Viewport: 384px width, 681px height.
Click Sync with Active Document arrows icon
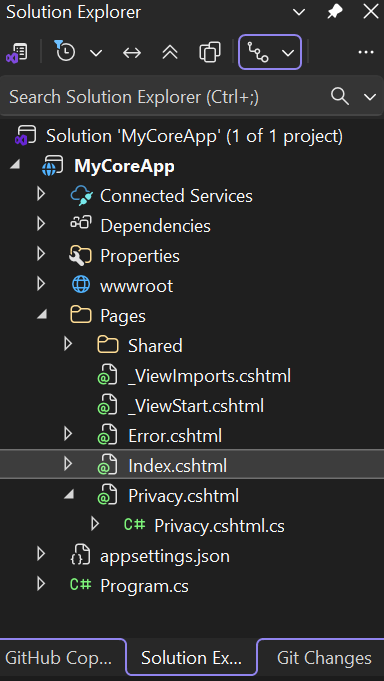[132, 53]
